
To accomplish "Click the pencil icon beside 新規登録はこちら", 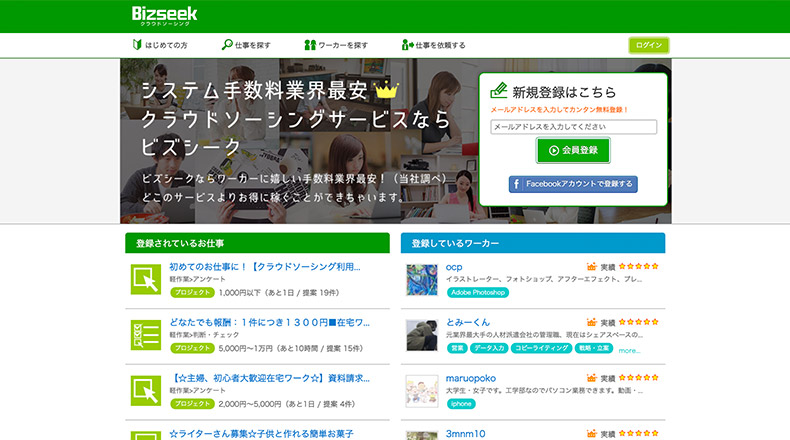I will pos(499,90).
